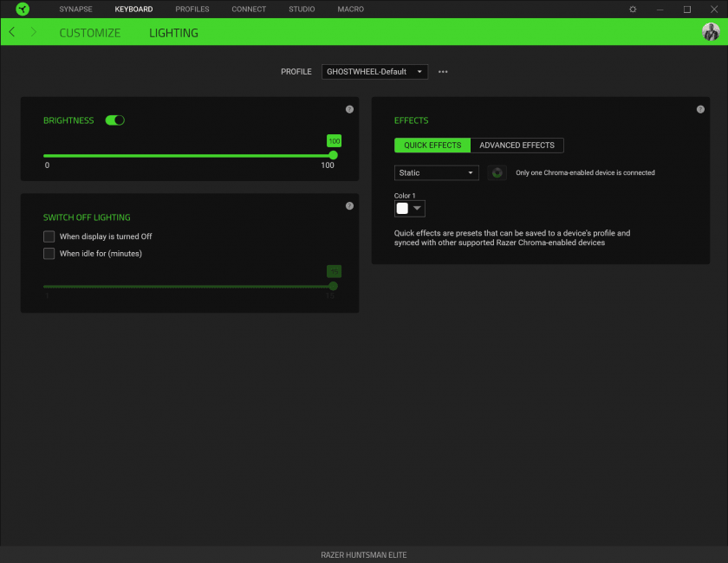Open the GHOSTWHEEL-Default profile dropdown
The width and height of the screenshot is (728, 563).
tap(374, 72)
